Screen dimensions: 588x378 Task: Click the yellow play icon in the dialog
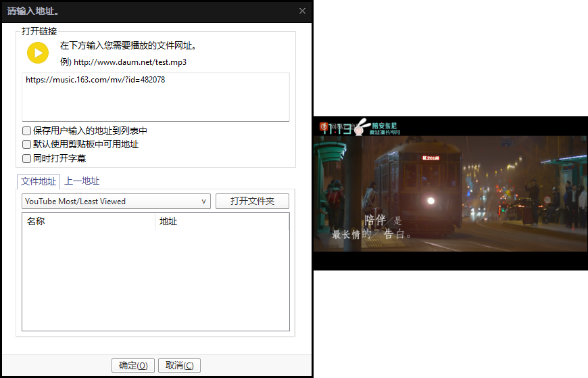[37, 53]
